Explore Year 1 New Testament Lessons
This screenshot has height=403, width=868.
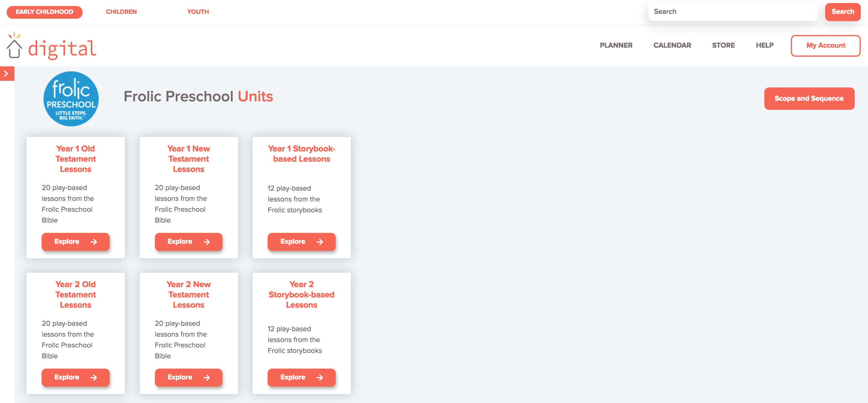pyautogui.click(x=188, y=242)
